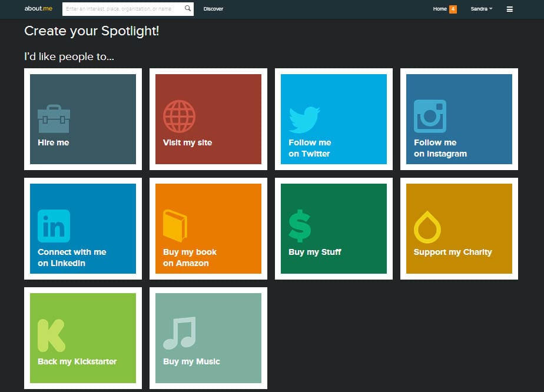Choose the Buy my Music label
This screenshot has height=392, width=544.
(x=191, y=361)
